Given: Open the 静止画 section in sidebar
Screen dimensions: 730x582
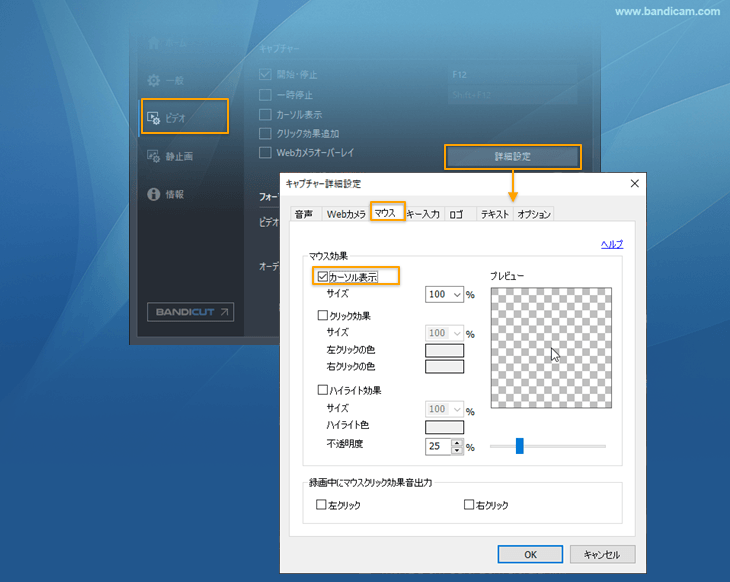Looking at the screenshot, I should pos(170,156).
